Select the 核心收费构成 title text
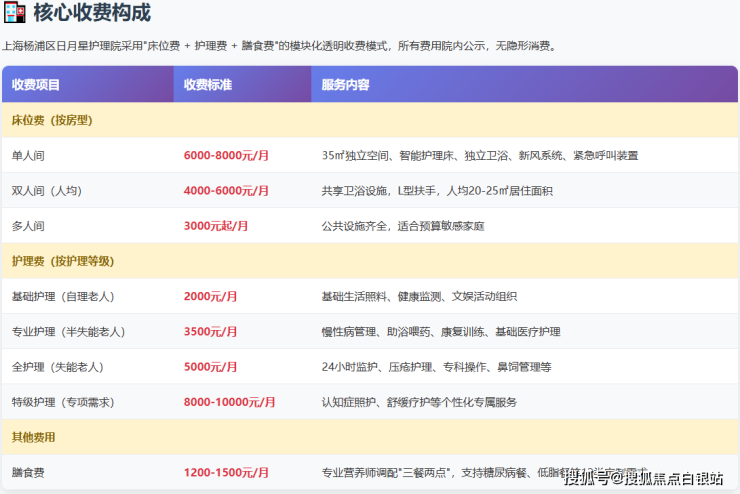The width and height of the screenshot is (740, 494). coord(91,13)
